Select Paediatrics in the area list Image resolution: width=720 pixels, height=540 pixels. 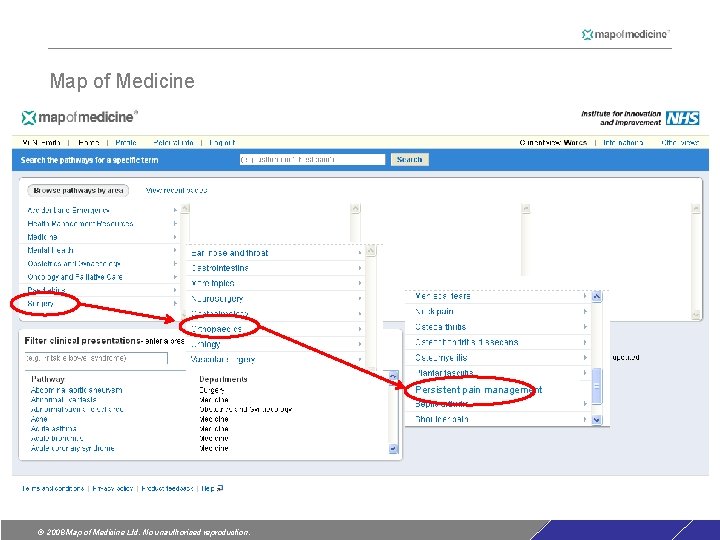[46, 290]
